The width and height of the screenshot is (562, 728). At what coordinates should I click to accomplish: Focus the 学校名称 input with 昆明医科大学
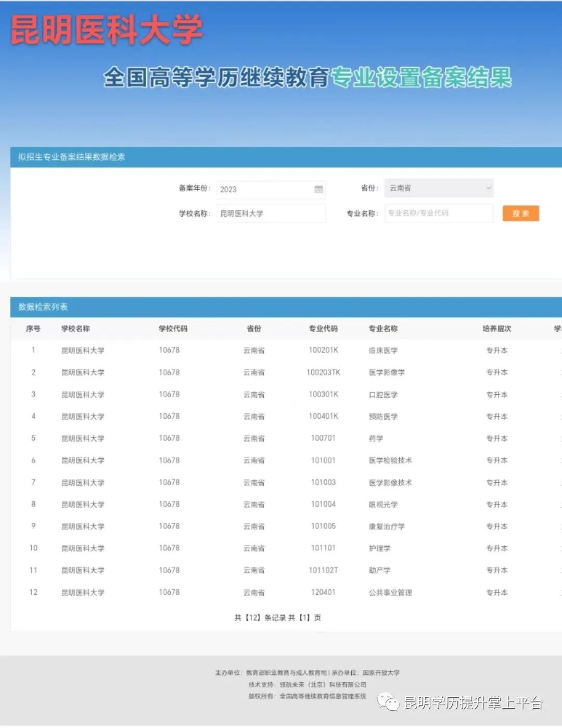coord(271,213)
